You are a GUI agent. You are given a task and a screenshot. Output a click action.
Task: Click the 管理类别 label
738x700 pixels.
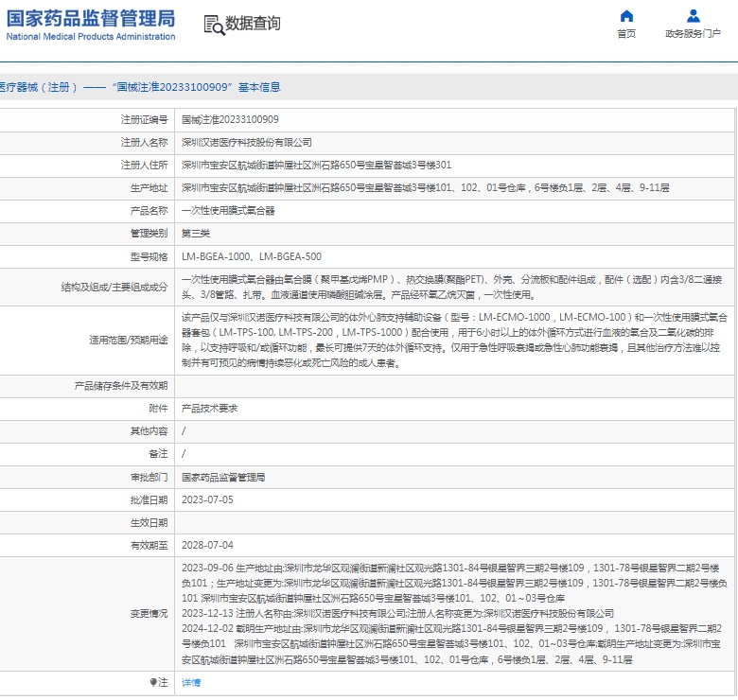pos(149,234)
